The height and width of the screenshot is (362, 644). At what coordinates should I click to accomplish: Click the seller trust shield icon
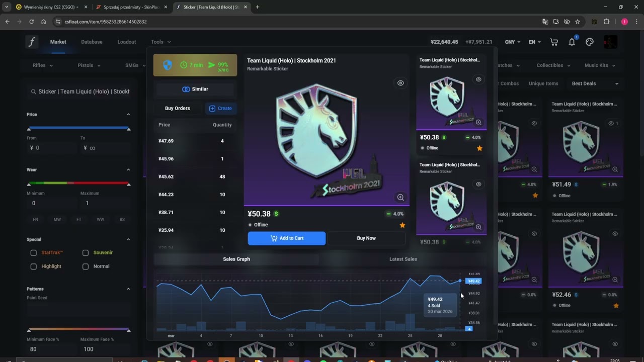168,65
